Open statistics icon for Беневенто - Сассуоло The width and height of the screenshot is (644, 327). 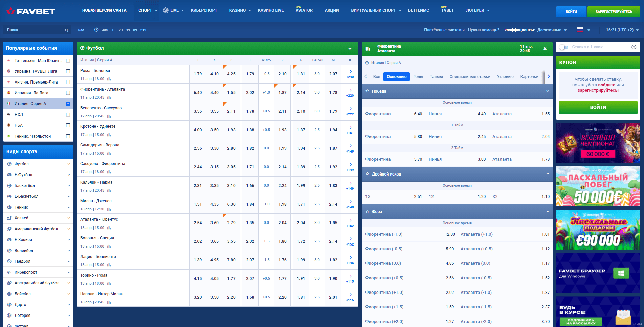tap(109, 116)
